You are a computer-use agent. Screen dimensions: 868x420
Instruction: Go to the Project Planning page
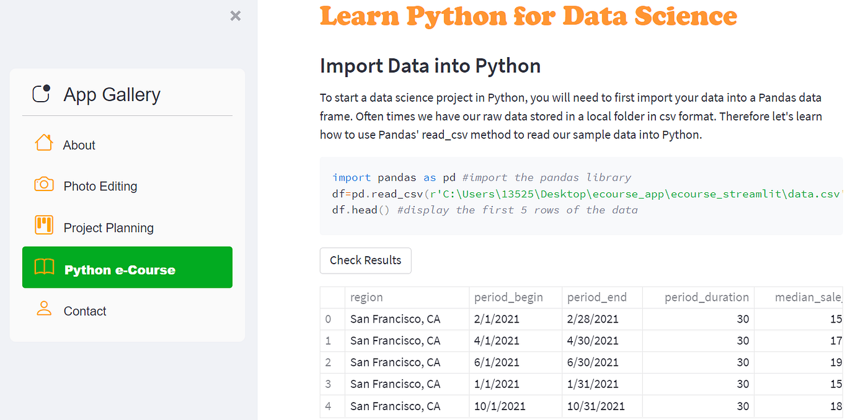click(108, 228)
